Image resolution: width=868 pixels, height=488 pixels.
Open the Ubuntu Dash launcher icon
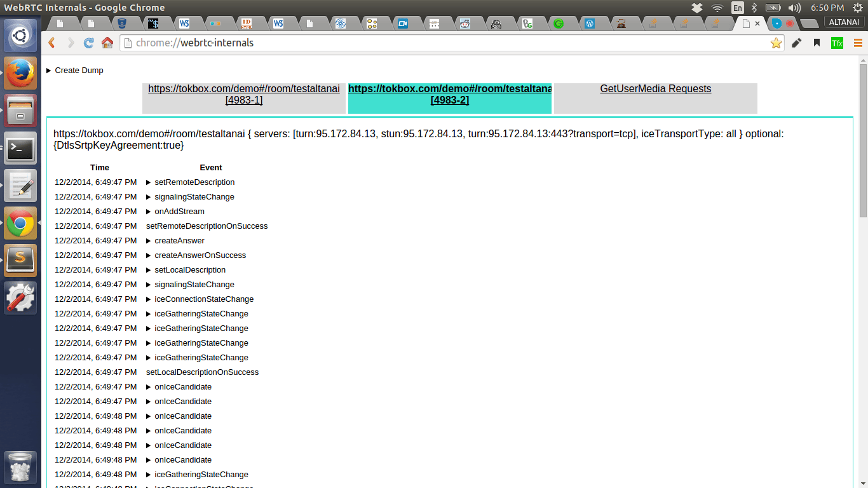point(21,36)
